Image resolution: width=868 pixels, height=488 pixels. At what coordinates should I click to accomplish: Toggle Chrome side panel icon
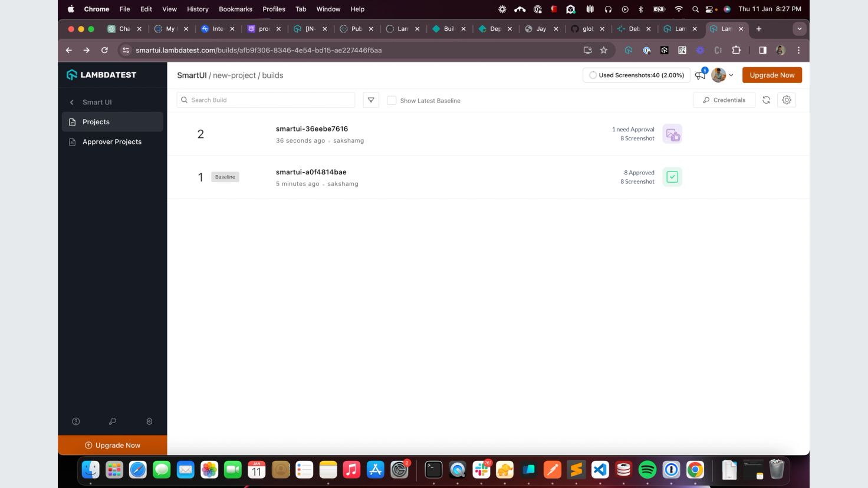762,50
